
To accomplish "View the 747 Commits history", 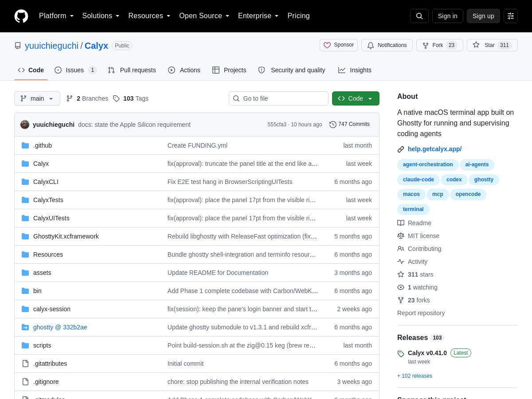I will coord(349,125).
